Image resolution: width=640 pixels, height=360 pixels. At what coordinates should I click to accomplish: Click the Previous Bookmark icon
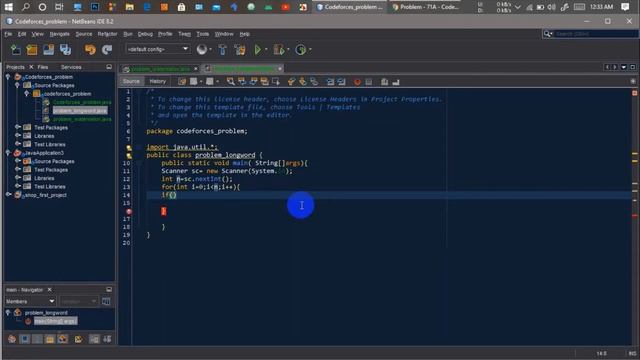(291, 82)
